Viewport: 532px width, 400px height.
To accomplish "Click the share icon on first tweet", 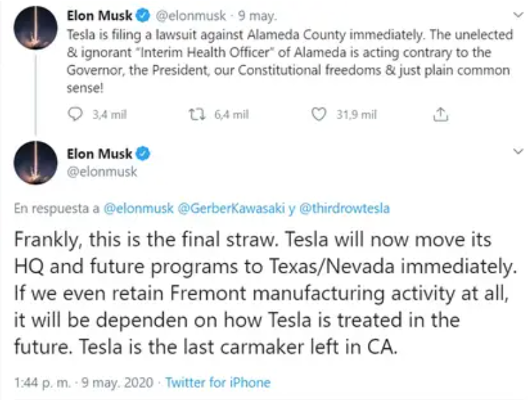I will coord(440,114).
